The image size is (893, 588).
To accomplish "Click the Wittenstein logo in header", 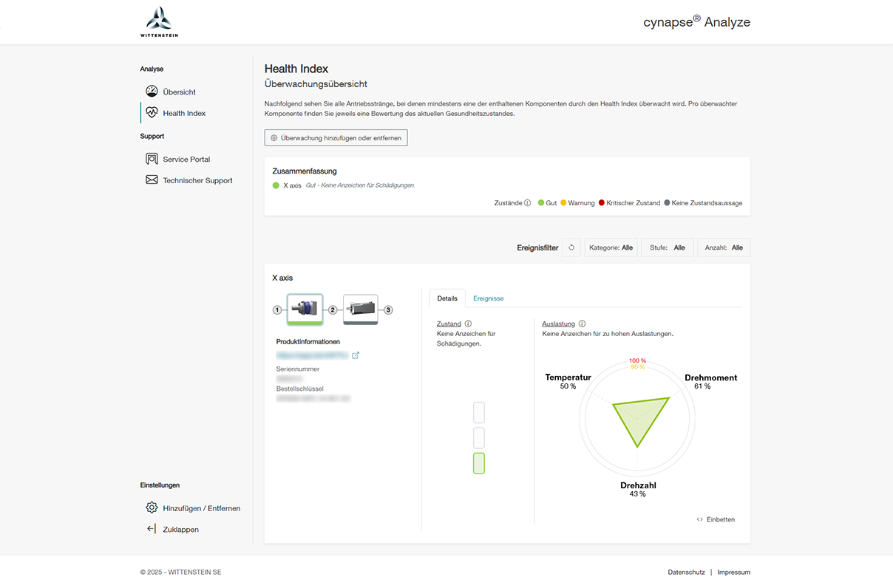I will click(159, 21).
